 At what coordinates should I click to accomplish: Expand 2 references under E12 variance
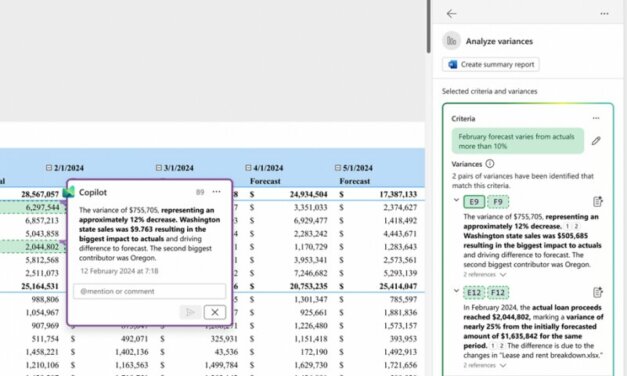(485, 365)
